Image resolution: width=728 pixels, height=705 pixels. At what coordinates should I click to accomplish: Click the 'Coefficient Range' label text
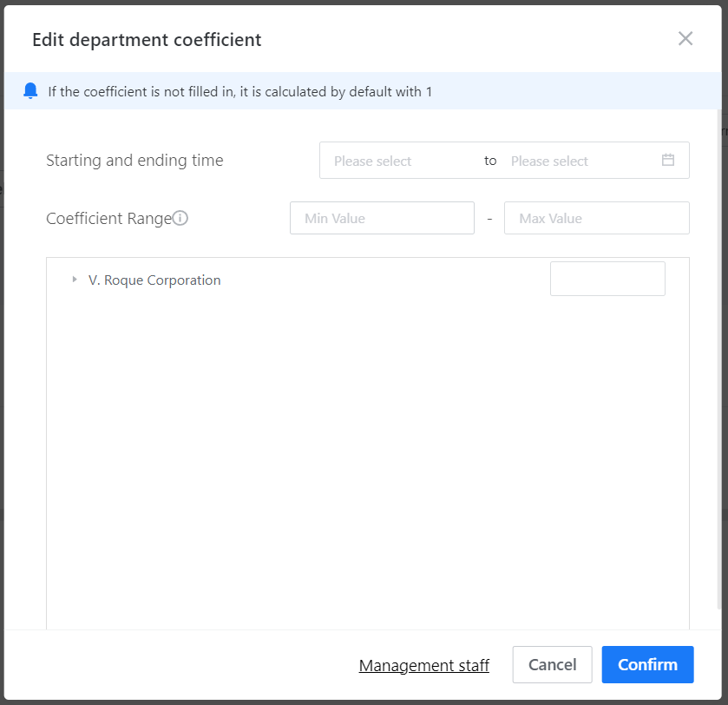pyautogui.click(x=108, y=218)
